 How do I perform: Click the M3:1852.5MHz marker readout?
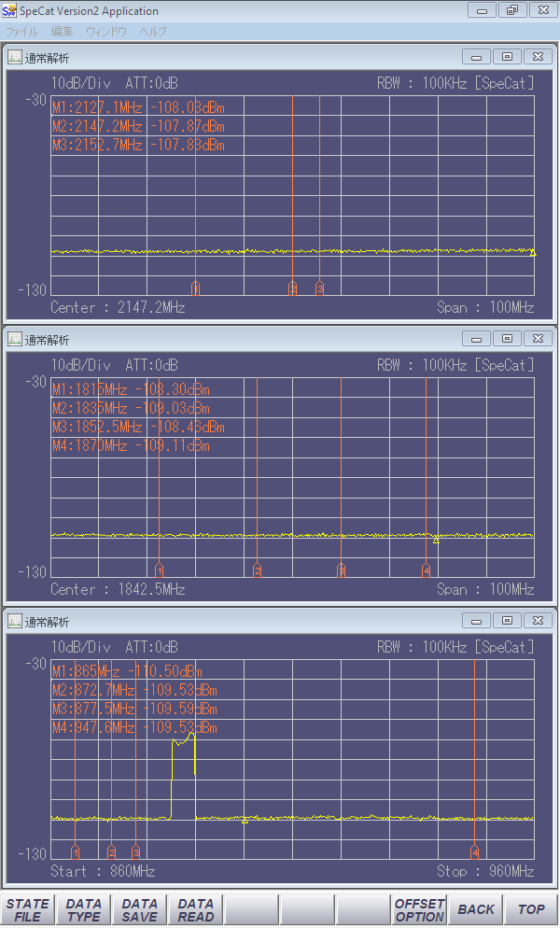click(x=138, y=428)
